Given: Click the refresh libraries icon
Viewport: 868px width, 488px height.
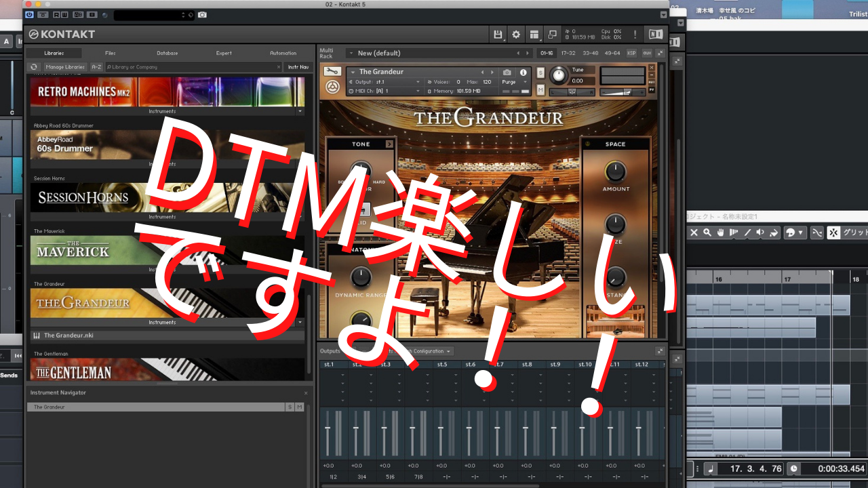Looking at the screenshot, I should tap(34, 67).
